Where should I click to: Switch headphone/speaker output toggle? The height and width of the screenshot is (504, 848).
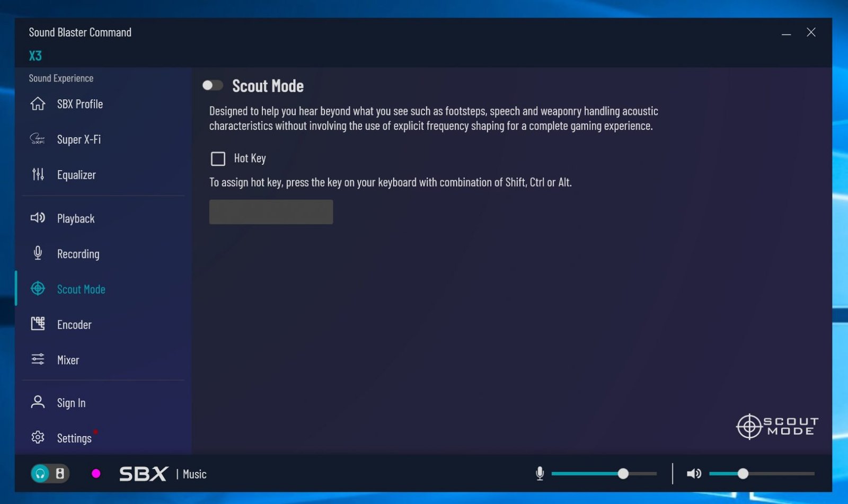[50, 473]
